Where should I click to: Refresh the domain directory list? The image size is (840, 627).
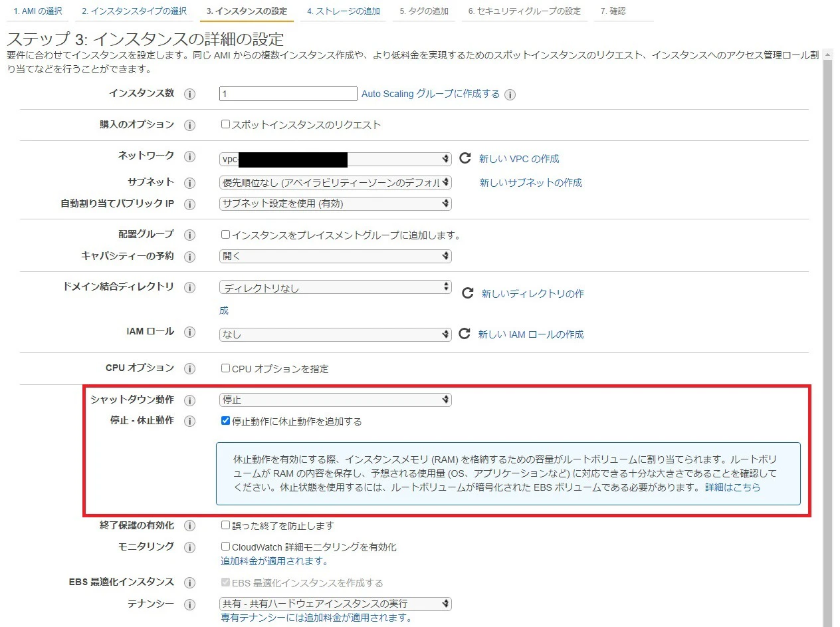tap(467, 293)
